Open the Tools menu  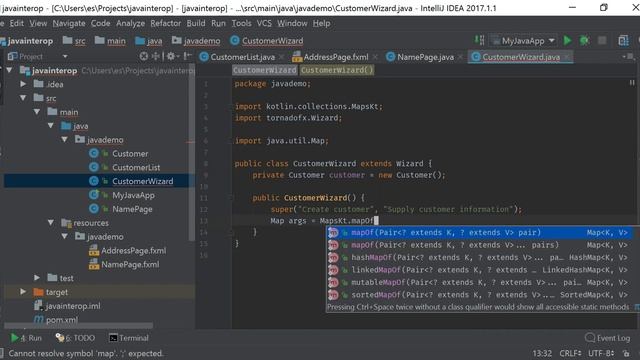coord(241,23)
